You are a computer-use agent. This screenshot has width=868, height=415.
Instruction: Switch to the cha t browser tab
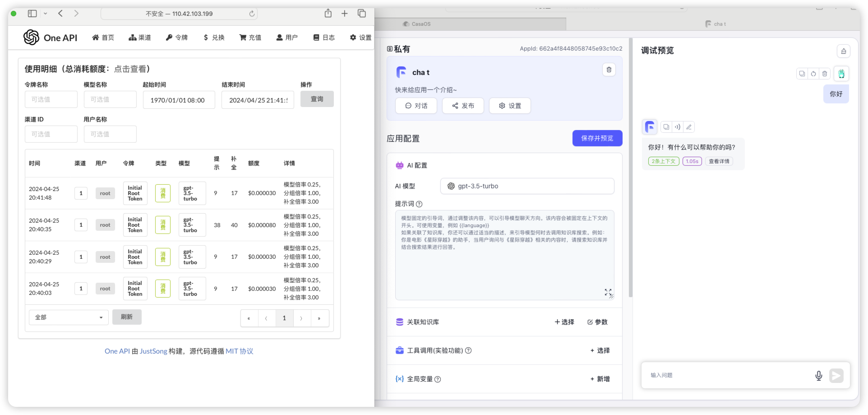[715, 24]
